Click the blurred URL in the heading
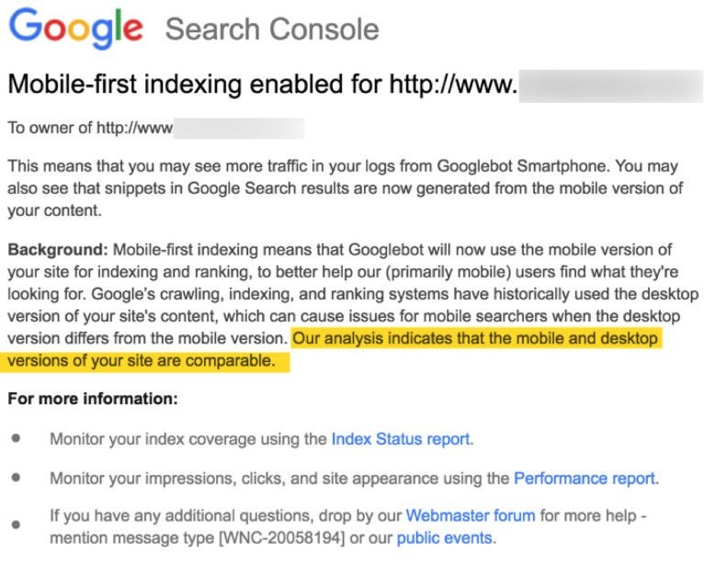The image size is (704, 588). tap(608, 85)
